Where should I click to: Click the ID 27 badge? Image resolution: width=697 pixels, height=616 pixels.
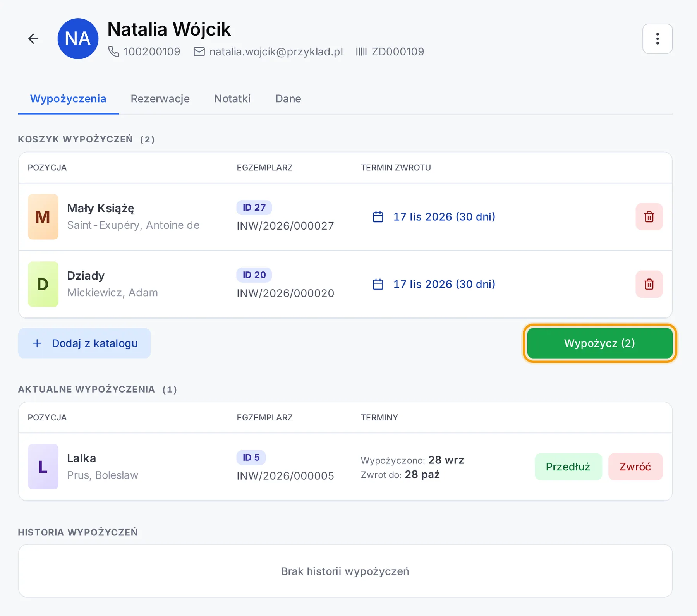(254, 208)
